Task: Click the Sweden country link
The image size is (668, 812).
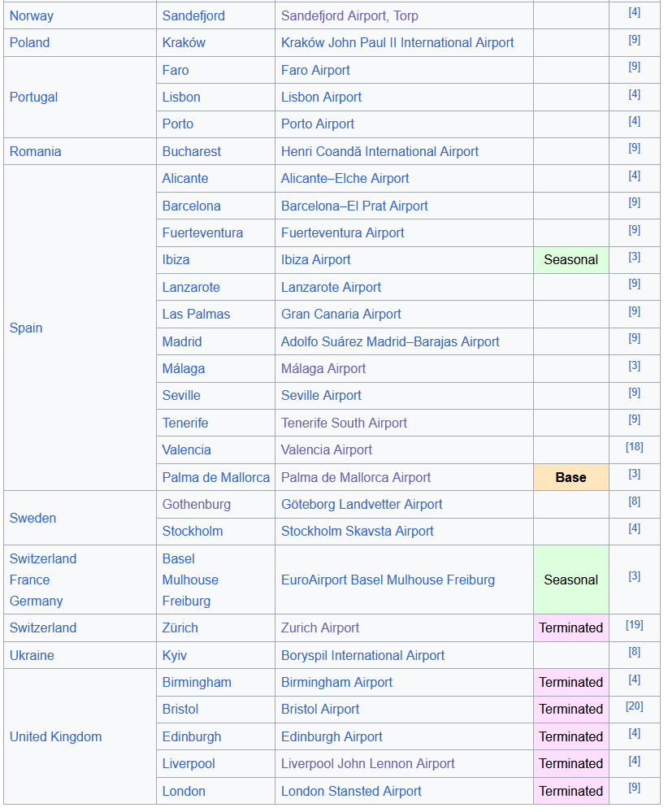Action: point(33,518)
